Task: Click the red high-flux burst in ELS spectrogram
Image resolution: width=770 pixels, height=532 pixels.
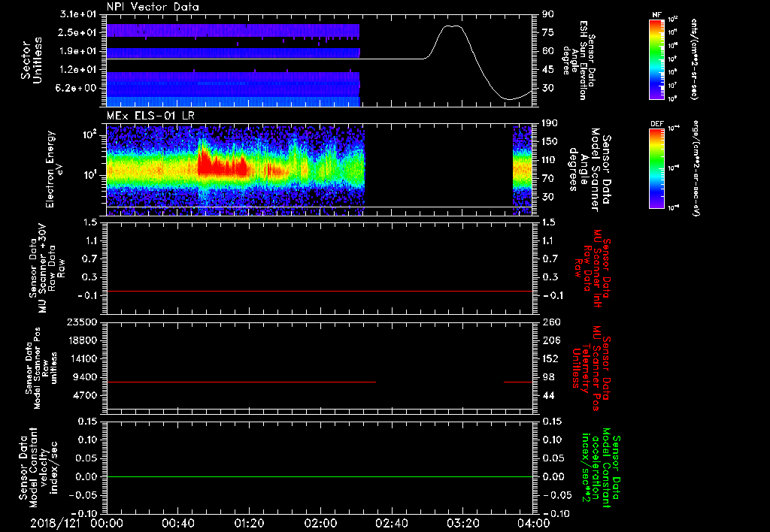Action: (222, 165)
